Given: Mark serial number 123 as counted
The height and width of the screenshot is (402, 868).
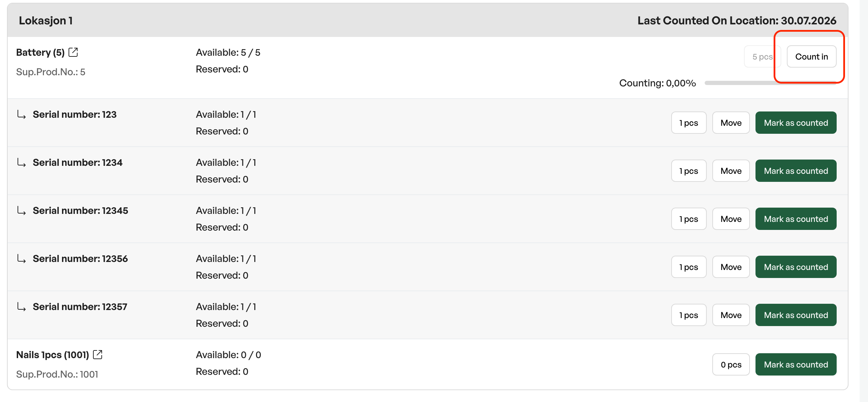Looking at the screenshot, I should [x=796, y=123].
